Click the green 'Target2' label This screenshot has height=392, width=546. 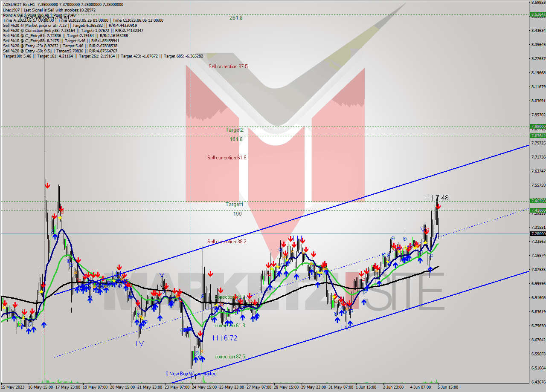(235, 130)
